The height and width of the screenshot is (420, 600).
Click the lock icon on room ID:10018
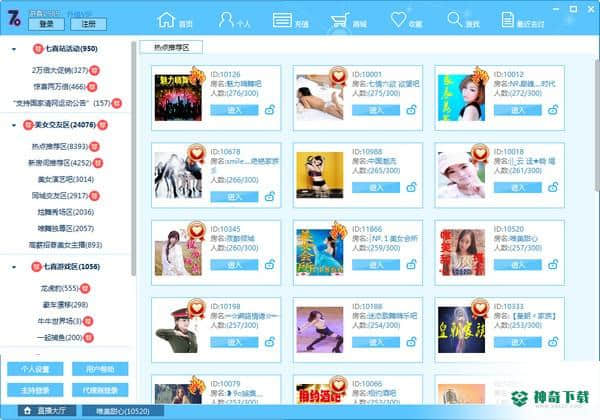[553, 187]
